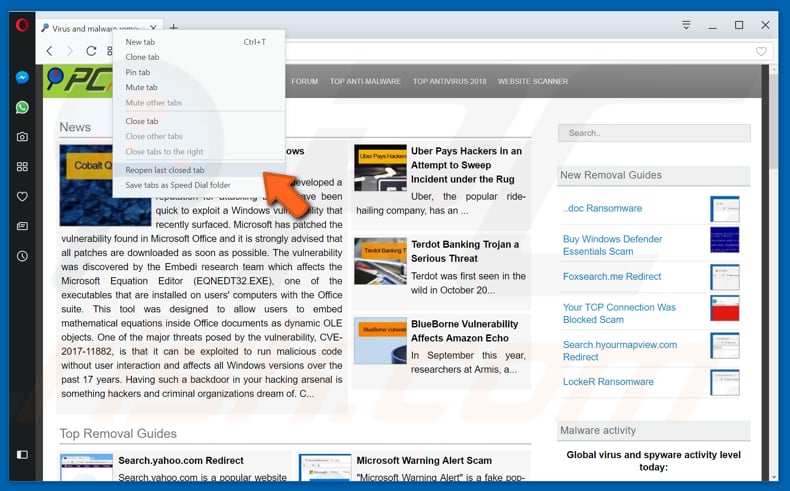This screenshot has width=790, height=491.
Task: Click the Foxsearch.me Redirect thumbnail
Action: (725, 277)
